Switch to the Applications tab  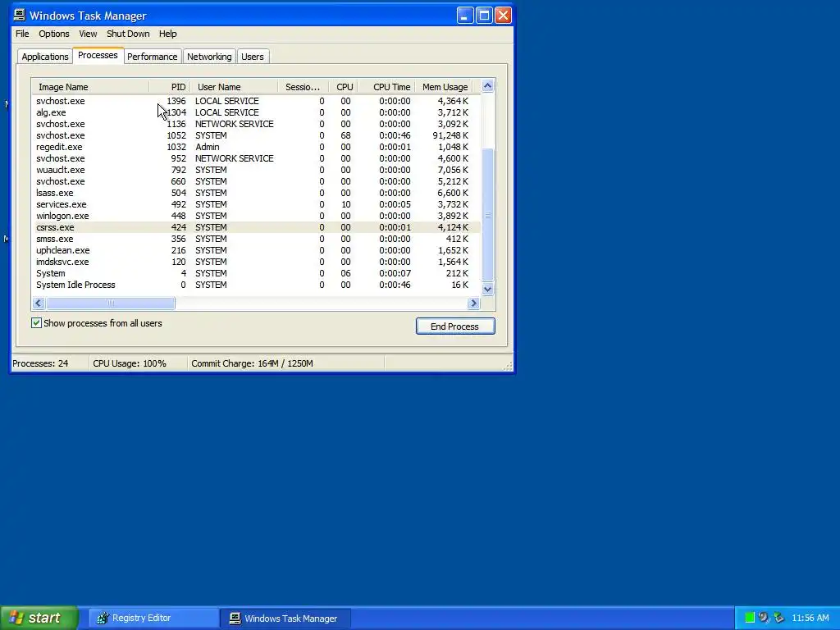tap(45, 57)
